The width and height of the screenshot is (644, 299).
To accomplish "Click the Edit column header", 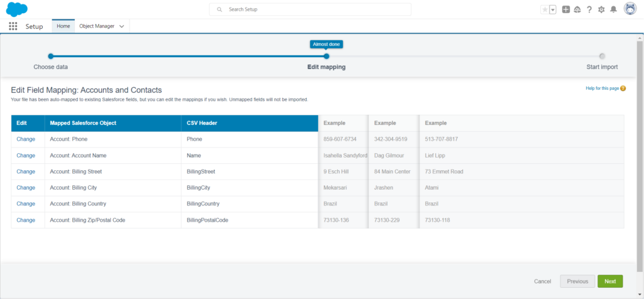I will click(28, 123).
